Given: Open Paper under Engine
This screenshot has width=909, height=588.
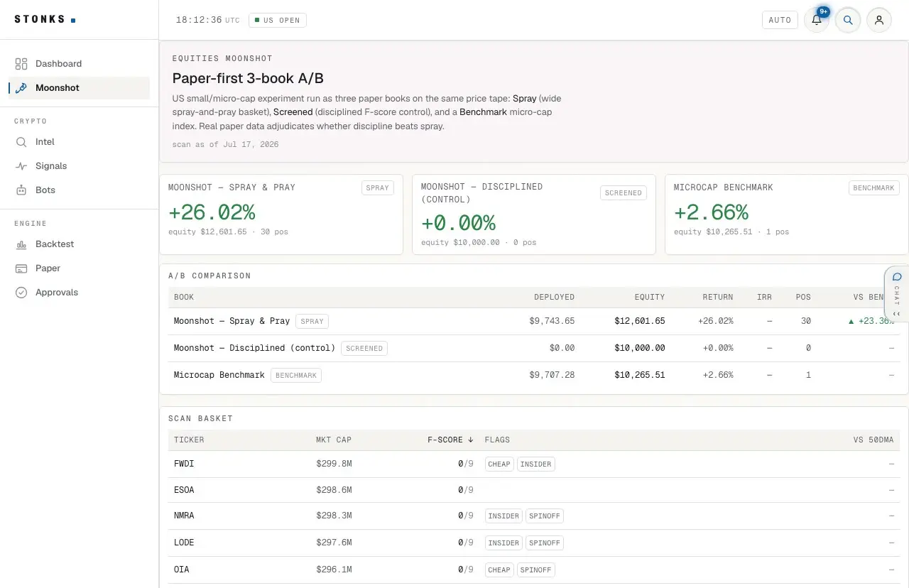Looking at the screenshot, I should tap(79, 268).
